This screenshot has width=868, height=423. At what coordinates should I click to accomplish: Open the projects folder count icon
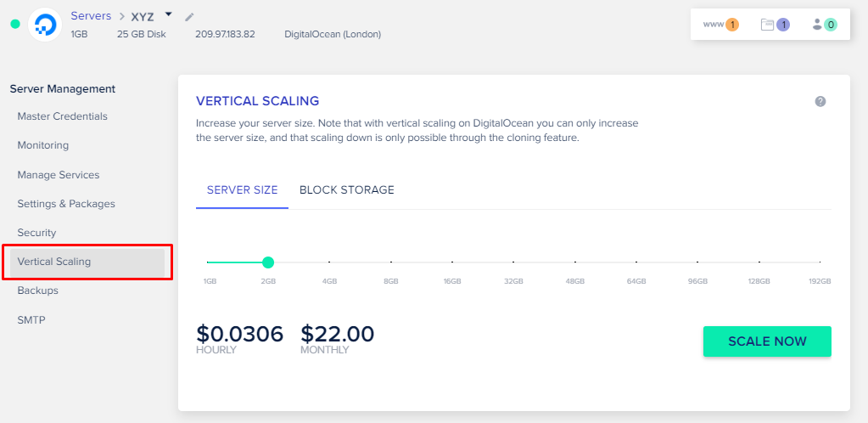pos(775,25)
